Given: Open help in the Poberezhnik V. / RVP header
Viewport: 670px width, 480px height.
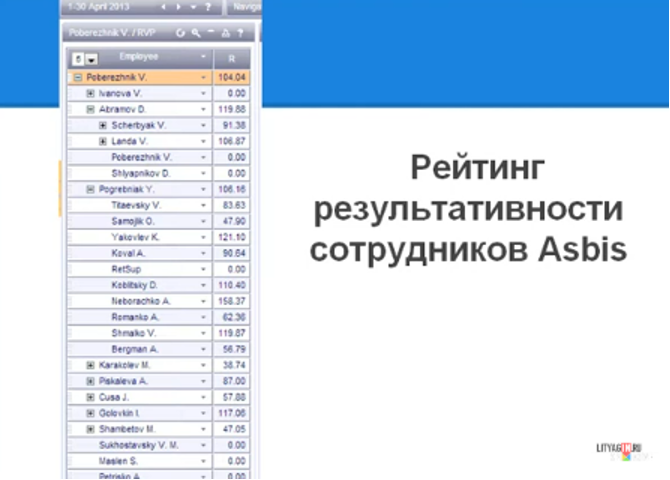Looking at the screenshot, I should 241,32.
